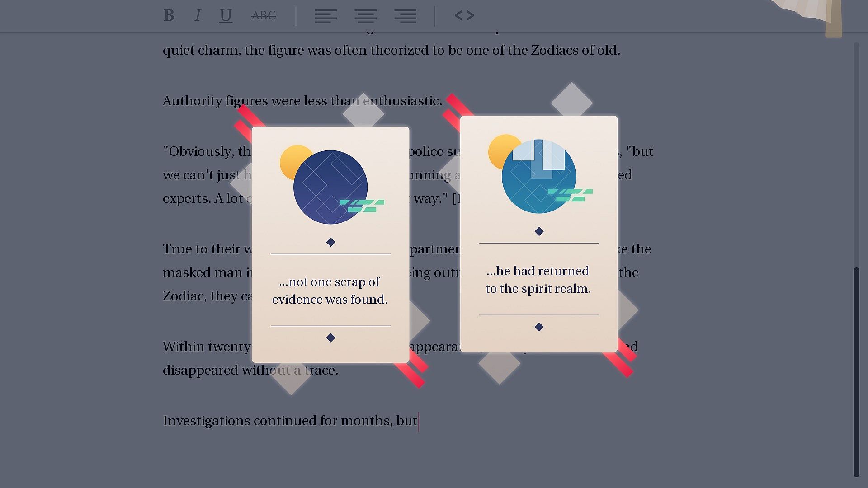Choose the "not one scrap of evidence" card
Viewport: 868px width, 488px height.
click(330, 291)
